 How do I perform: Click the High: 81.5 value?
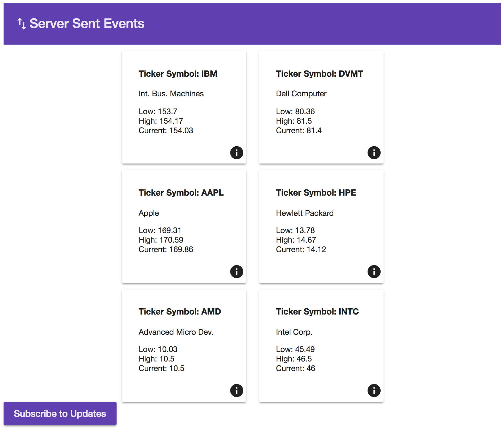tap(294, 121)
